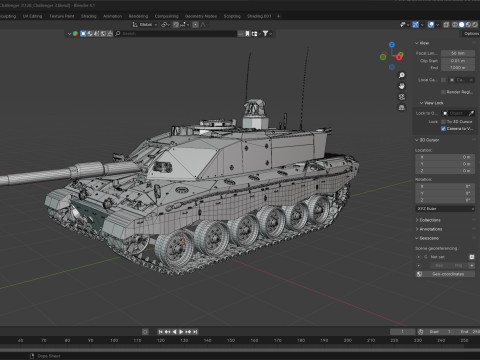This screenshot has height=360, width=480.
Task: Switch to the Geometry Nodes workspace tab
Action: [201, 16]
